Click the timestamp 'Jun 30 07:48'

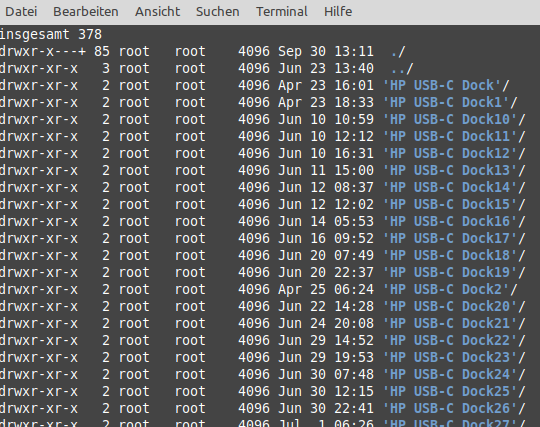[x=326, y=375]
